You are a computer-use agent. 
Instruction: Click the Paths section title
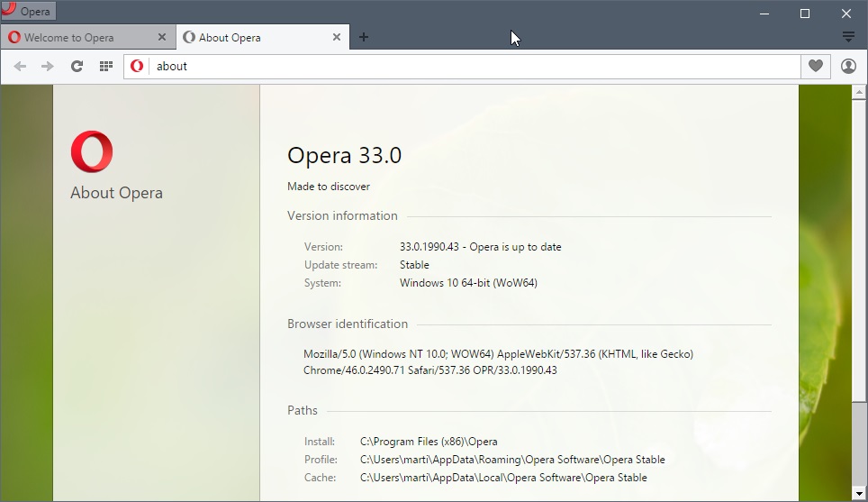click(303, 410)
